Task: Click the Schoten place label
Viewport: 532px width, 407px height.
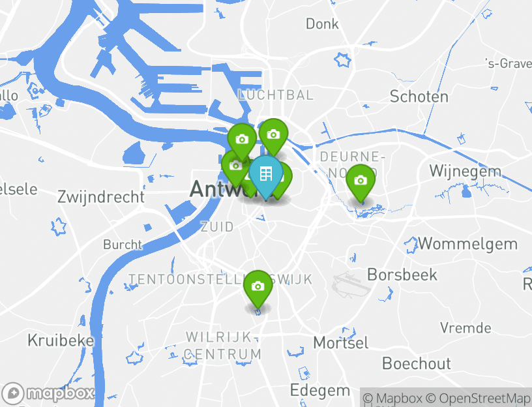Action: [x=419, y=97]
